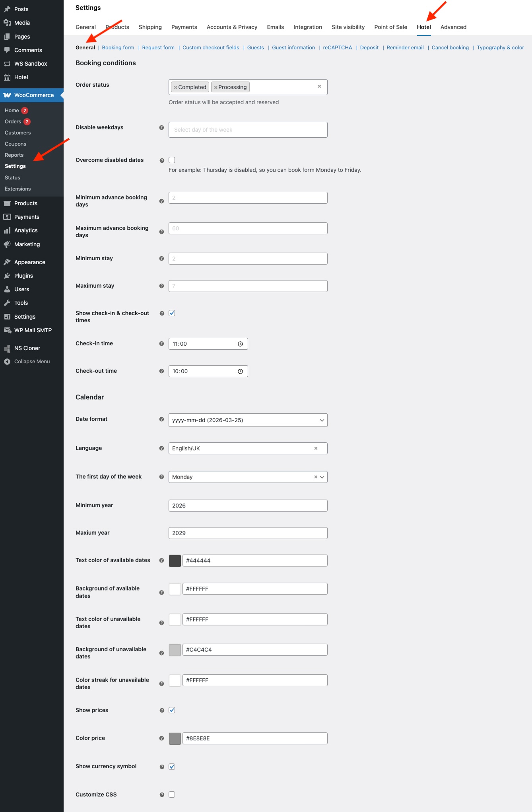Open the Date format dropdown

pos(248,420)
